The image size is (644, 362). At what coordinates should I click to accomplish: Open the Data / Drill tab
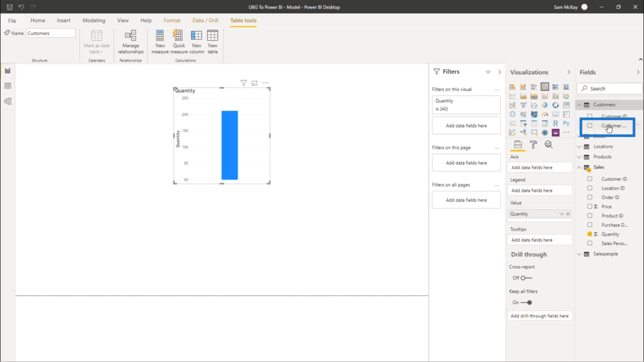click(205, 20)
